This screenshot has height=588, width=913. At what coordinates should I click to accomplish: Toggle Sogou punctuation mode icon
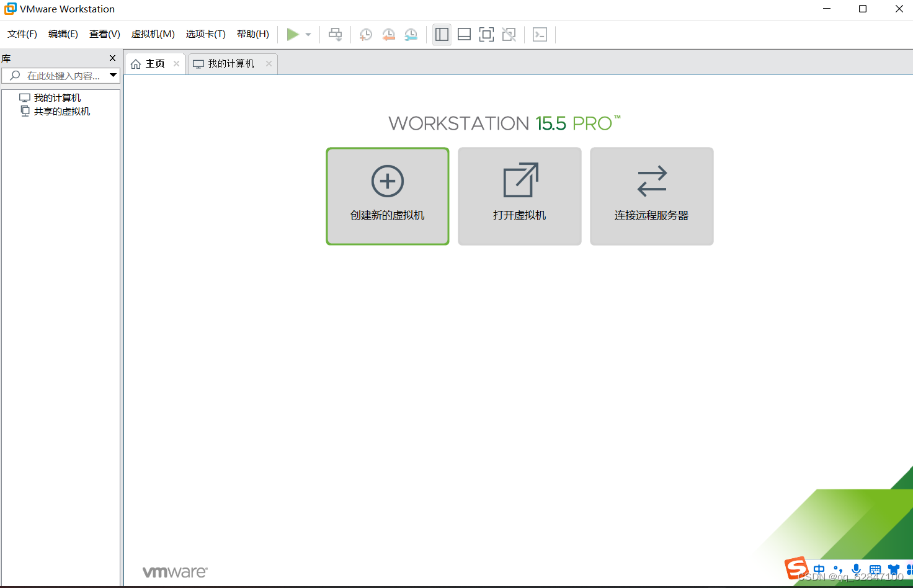pos(838,569)
